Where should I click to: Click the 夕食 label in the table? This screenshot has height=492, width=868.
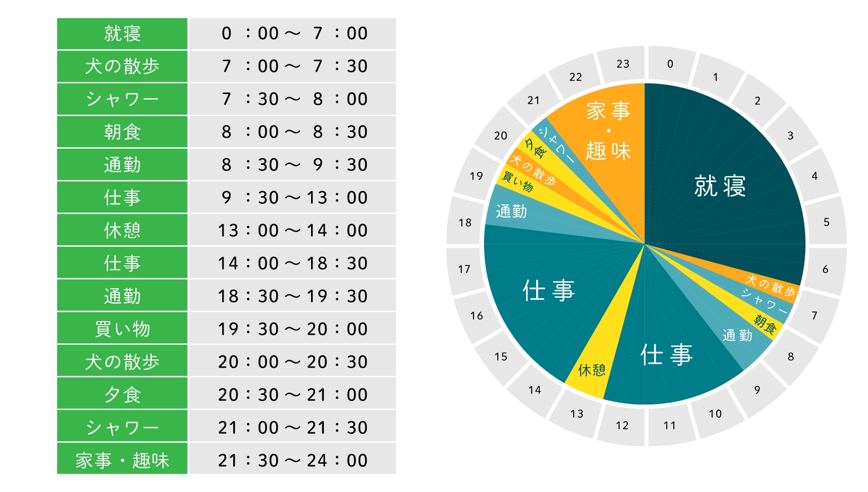click(122, 395)
